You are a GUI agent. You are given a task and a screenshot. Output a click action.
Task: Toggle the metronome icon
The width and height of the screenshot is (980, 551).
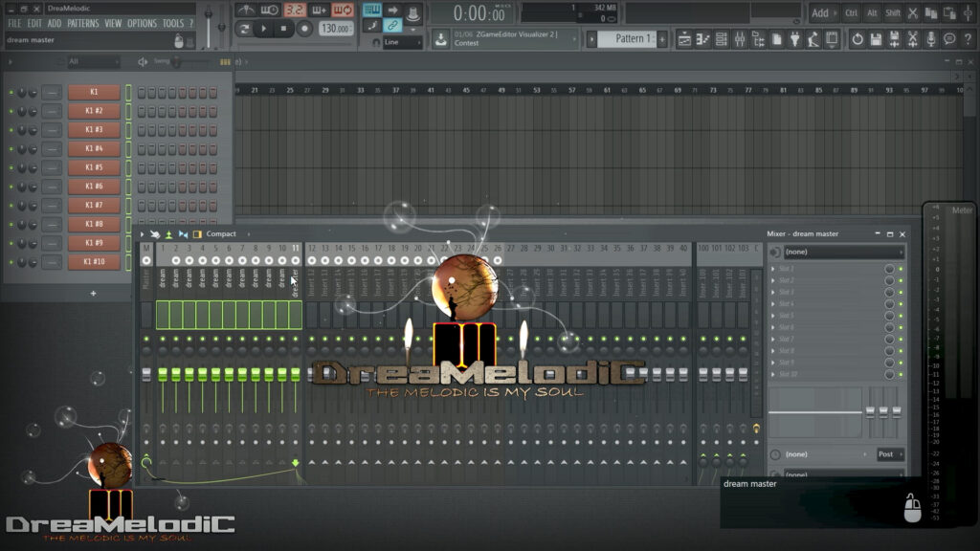[x=246, y=10]
